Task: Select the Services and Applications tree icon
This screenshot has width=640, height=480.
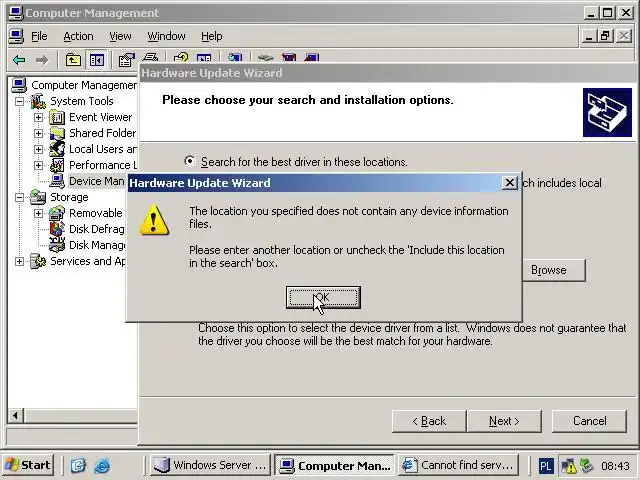Action: (x=38, y=261)
